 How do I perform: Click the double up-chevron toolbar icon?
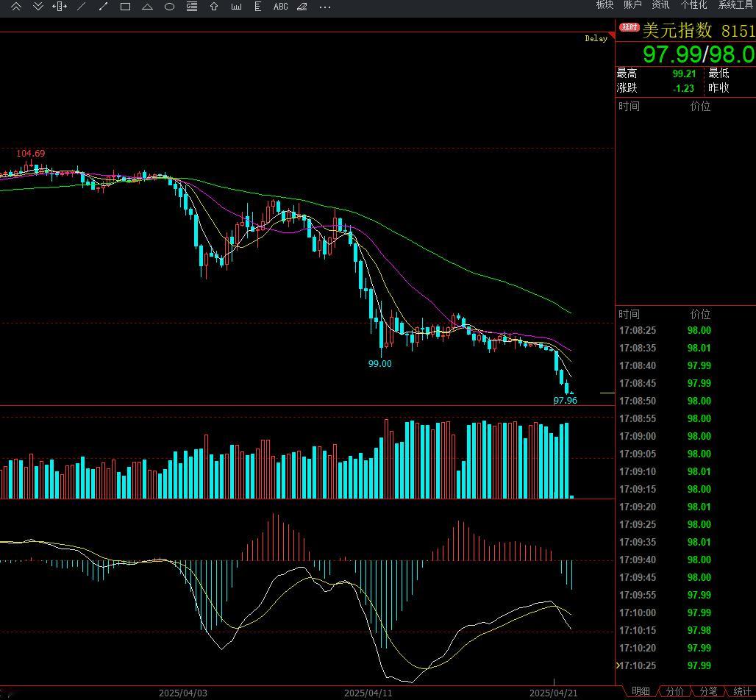point(16,7)
